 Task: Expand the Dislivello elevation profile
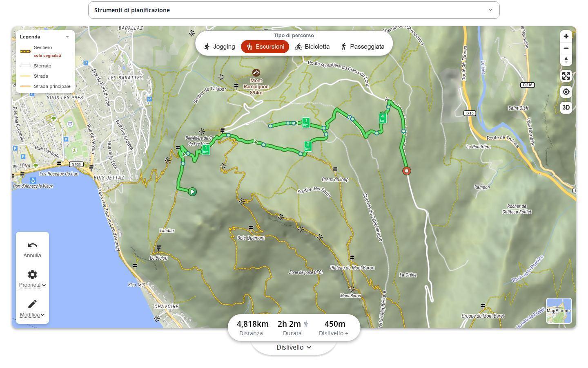pyautogui.click(x=294, y=347)
